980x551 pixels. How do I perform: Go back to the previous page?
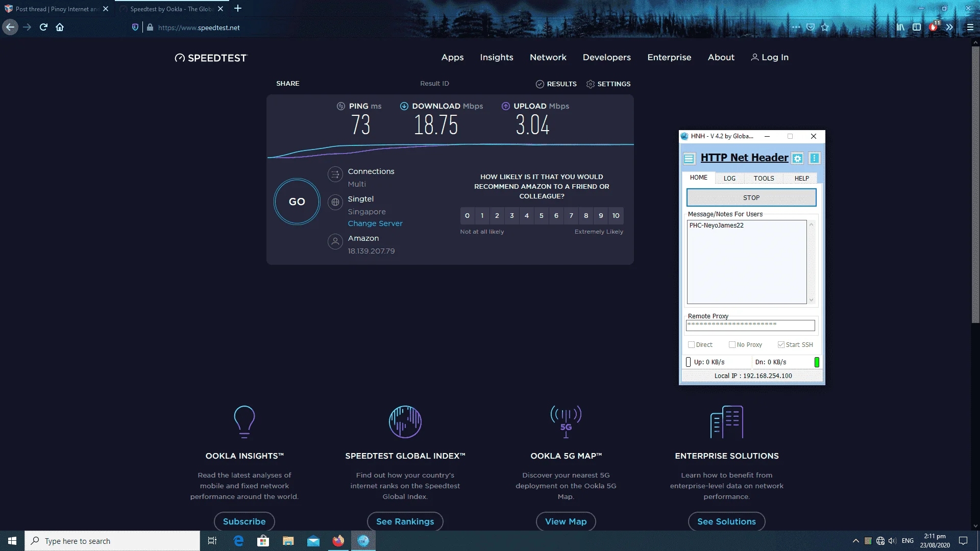coord(10,28)
